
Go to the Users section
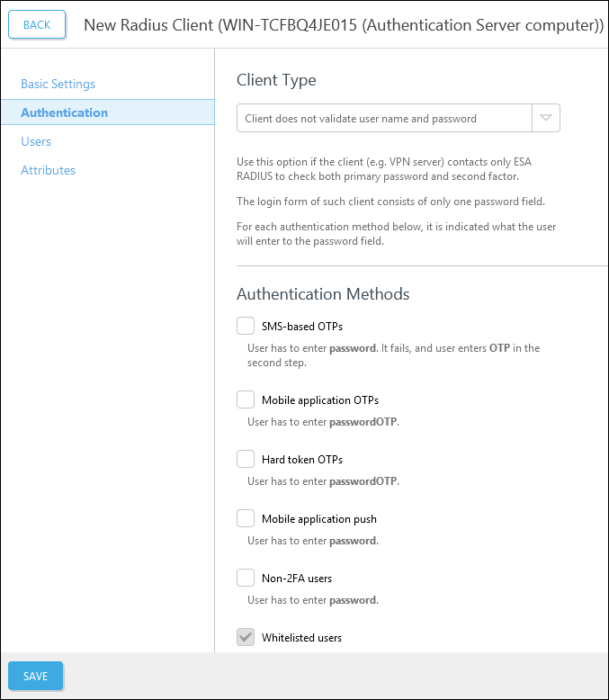(x=36, y=141)
